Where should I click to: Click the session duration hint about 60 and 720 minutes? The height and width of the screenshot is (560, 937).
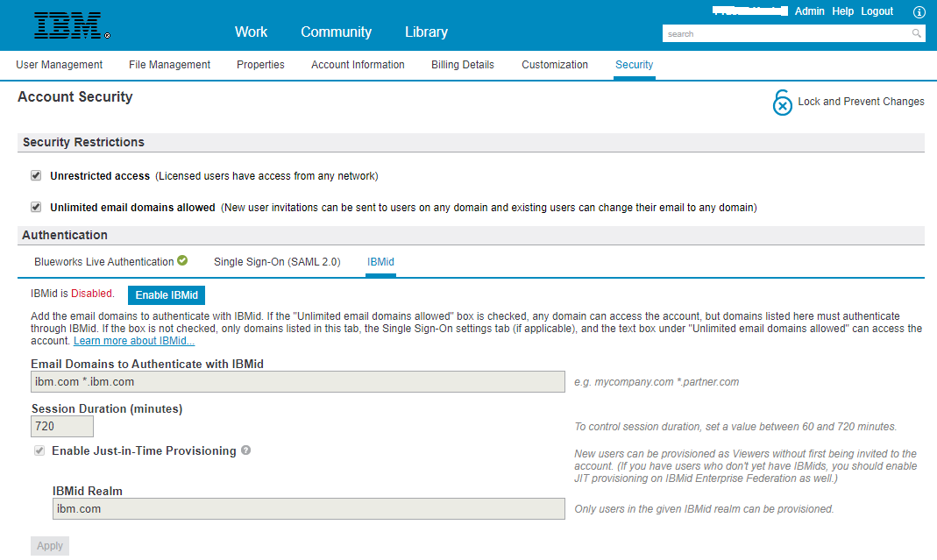tap(735, 427)
